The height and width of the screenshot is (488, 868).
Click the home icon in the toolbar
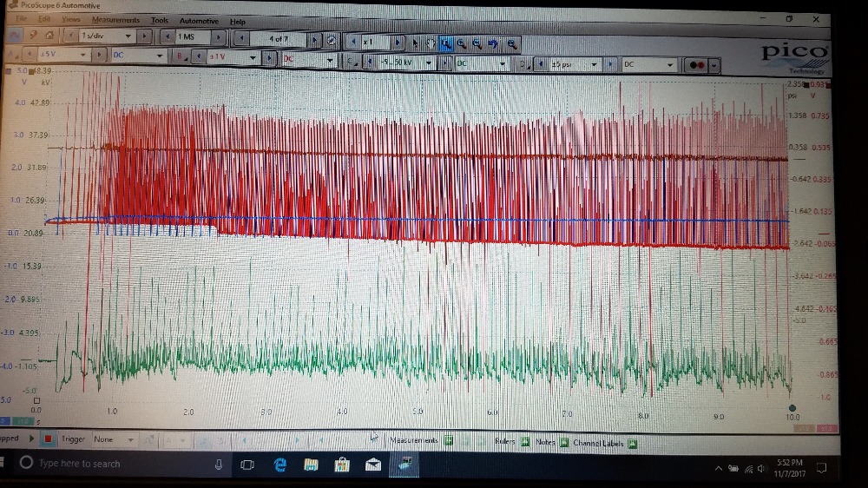click(x=49, y=36)
